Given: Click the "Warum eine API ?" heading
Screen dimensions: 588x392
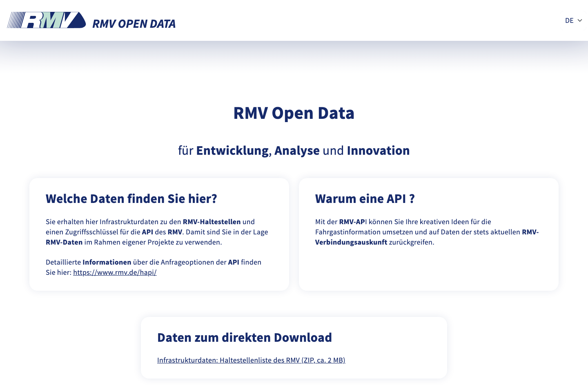Looking at the screenshot, I should (365, 199).
